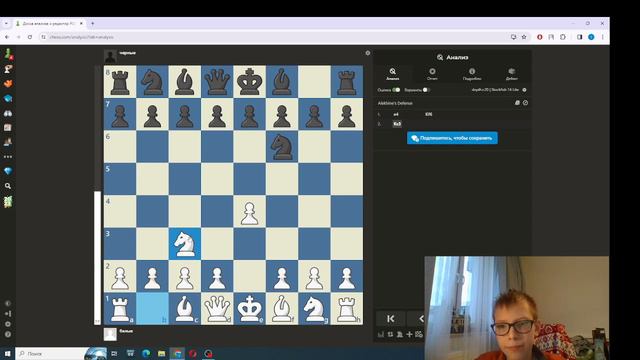640x360 pixels.
Task: Open a new browser tab with the plus button
Action: [x=93, y=24]
